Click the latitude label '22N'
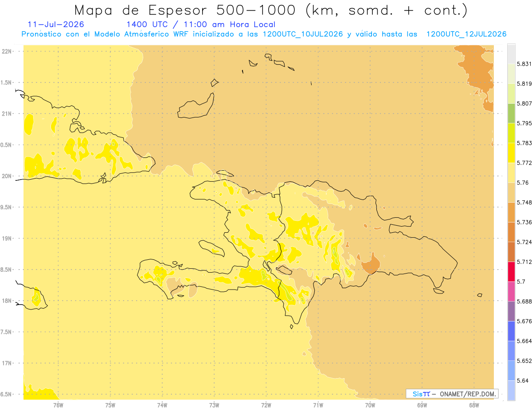 (7, 51)
